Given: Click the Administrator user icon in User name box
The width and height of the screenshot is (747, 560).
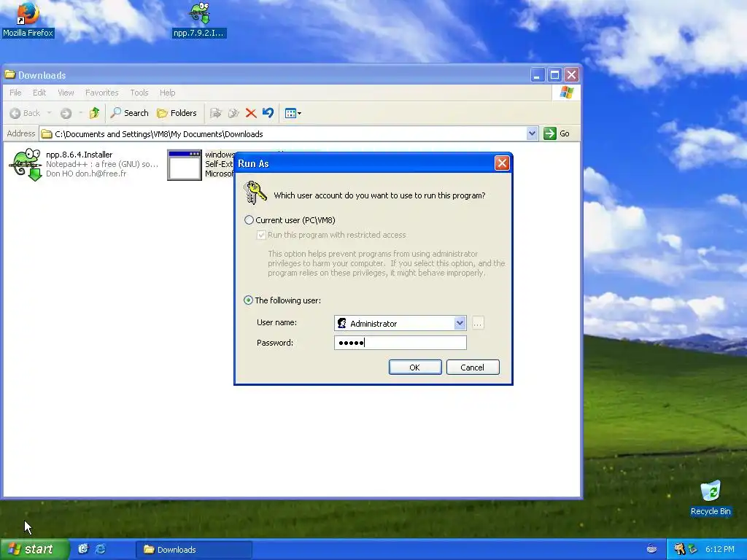Looking at the screenshot, I should (x=341, y=323).
